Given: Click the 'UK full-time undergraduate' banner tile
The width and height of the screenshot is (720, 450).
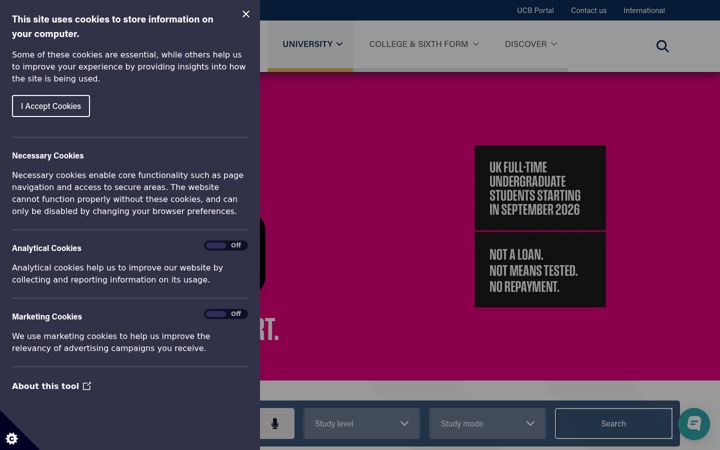Looking at the screenshot, I should 540,188.
